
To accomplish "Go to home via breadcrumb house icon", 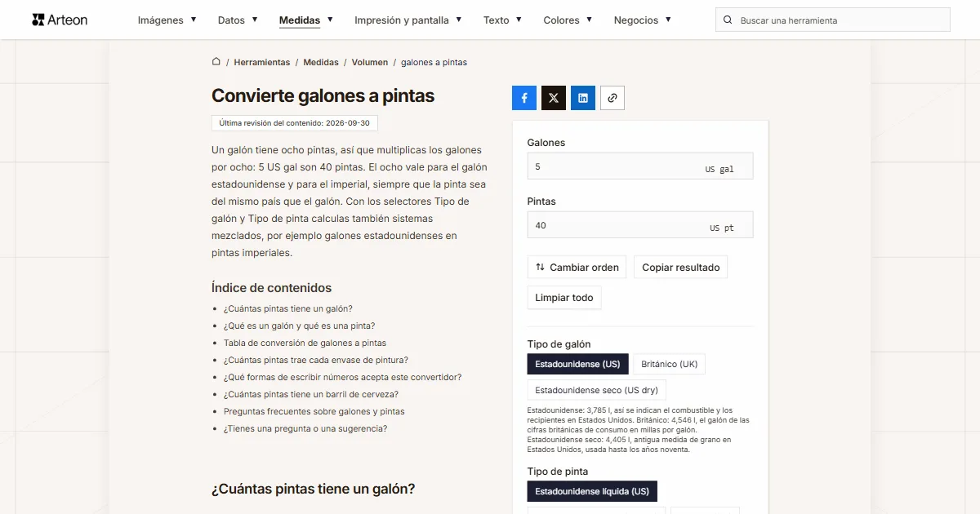I will [x=216, y=61].
